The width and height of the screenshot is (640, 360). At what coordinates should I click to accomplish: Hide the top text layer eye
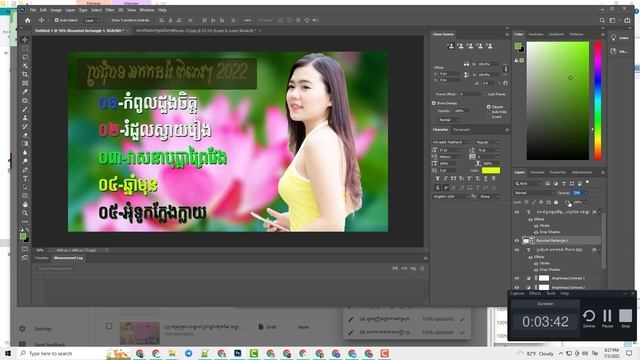tap(517, 212)
